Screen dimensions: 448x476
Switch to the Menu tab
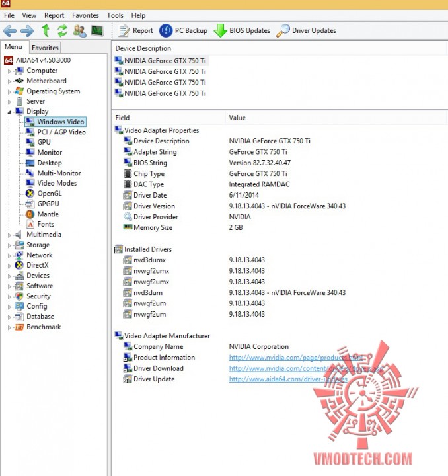pos(14,47)
